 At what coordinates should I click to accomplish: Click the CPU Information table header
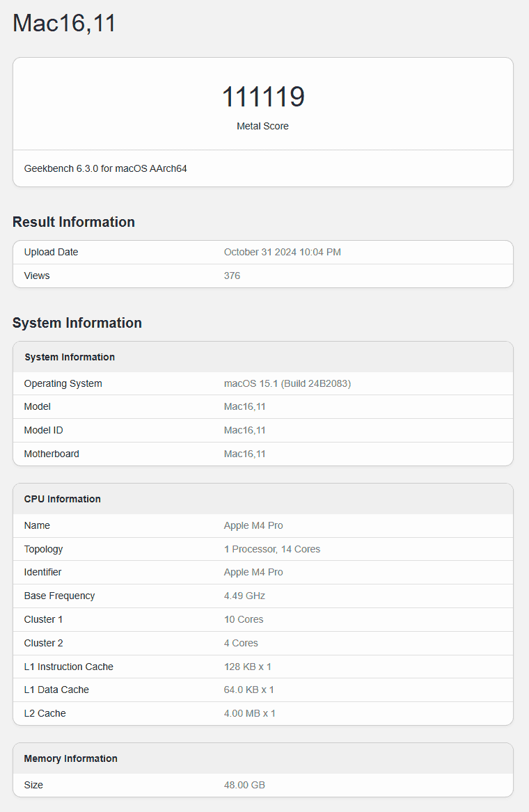point(63,499)
